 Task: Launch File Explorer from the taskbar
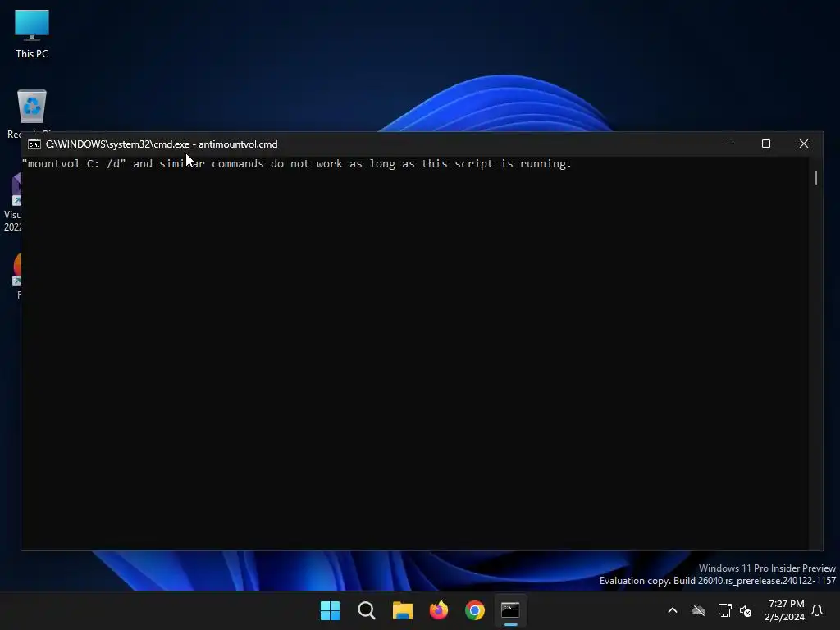tap(402, 610)
